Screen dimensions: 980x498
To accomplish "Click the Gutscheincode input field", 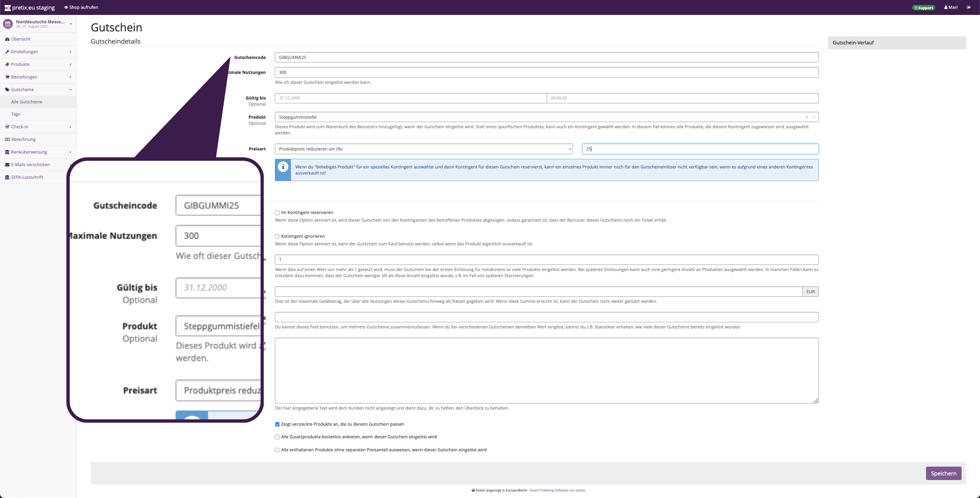I will point(546,57).
